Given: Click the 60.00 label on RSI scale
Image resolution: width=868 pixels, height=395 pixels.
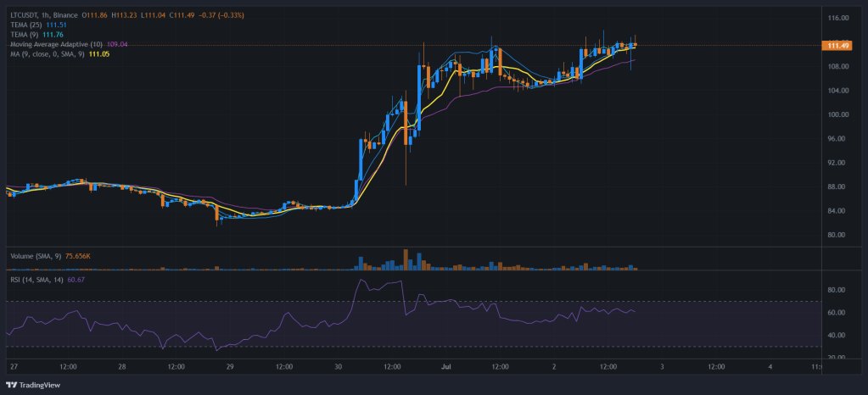Looking at the screenshot, I should [837, 313].
